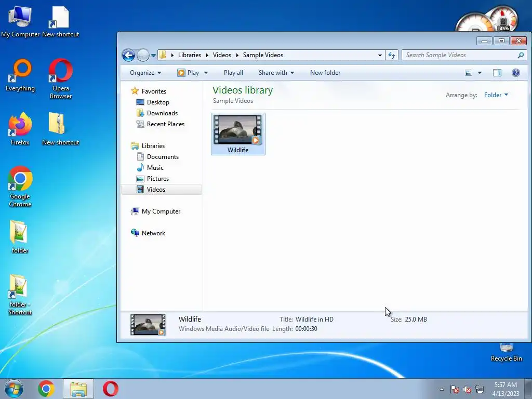The image size is (532, 399).
Task: Click the search magnifier icon
Action: click(521, 55)
